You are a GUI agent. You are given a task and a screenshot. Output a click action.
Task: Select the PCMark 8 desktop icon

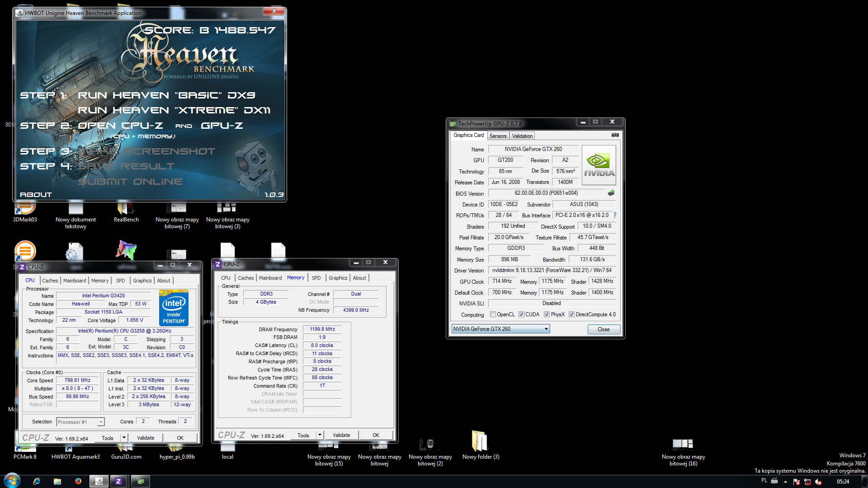(25, 453)
